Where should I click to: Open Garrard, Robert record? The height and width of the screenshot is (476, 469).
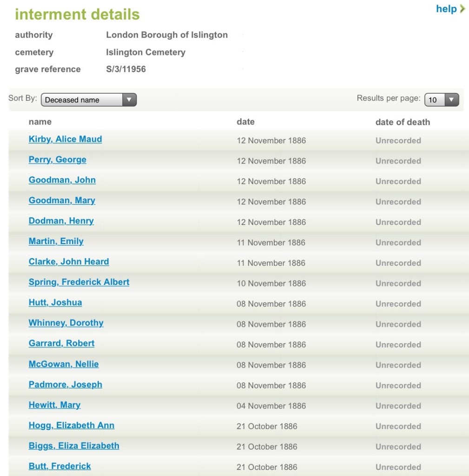point(61,344)
